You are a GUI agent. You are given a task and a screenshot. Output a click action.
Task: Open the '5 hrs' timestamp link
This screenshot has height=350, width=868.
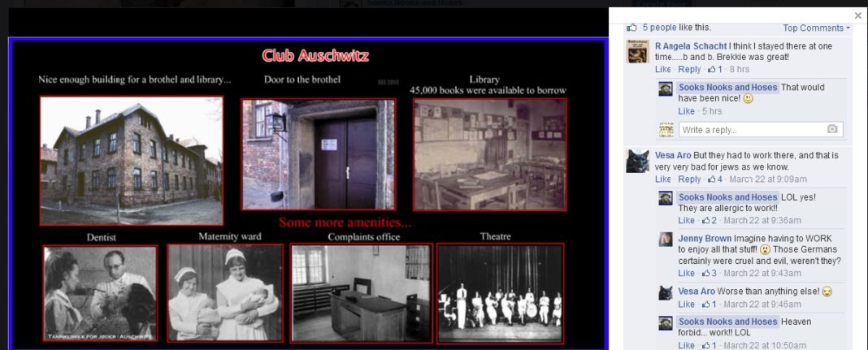click(x=711, y=111)
